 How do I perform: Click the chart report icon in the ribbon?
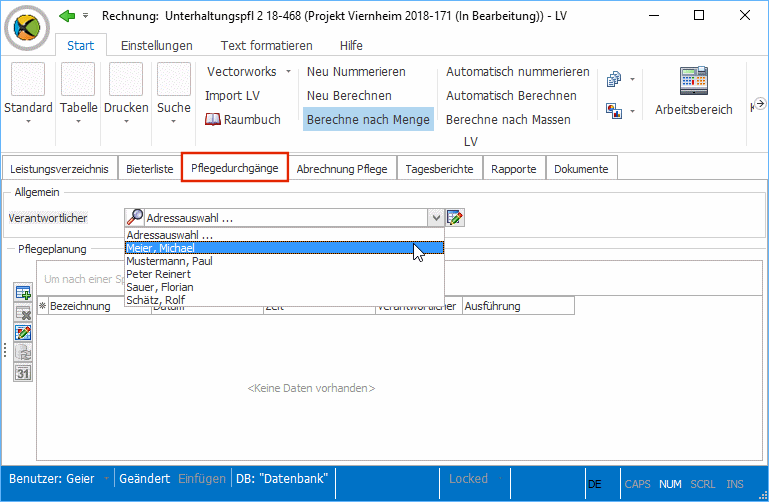(x=614, y=111)
